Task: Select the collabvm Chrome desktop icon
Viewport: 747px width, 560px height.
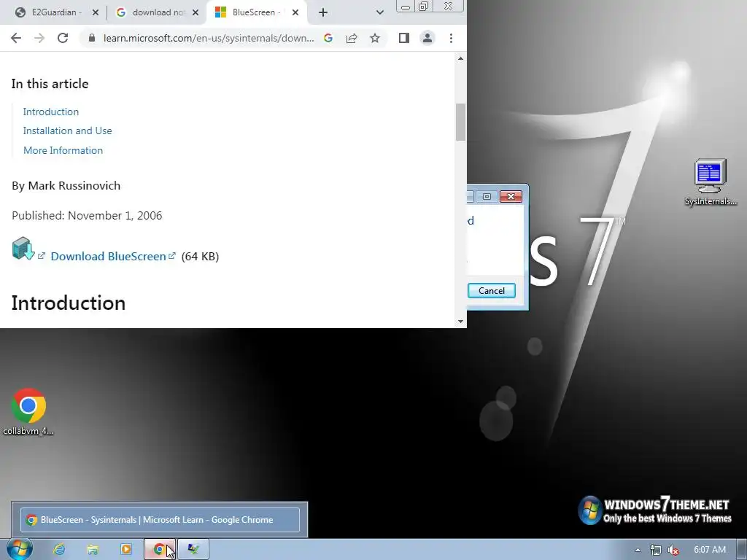Action: coord(28,412)
